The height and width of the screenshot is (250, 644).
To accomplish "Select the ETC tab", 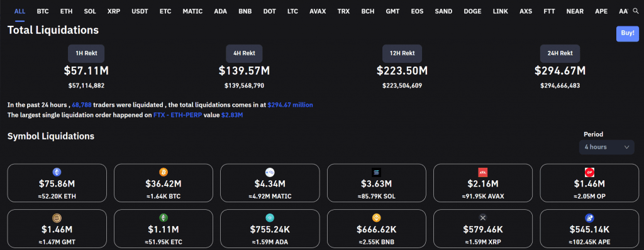I will click(165, 11).
